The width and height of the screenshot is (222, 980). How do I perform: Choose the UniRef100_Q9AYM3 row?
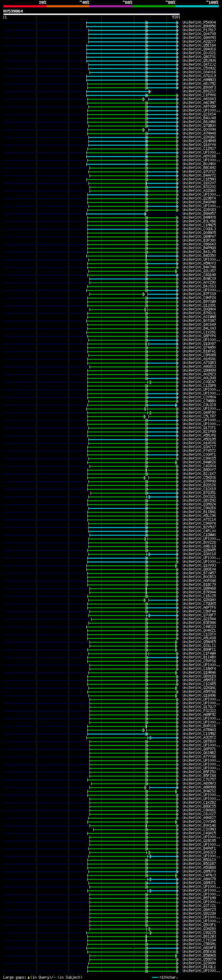coord(199,38)
